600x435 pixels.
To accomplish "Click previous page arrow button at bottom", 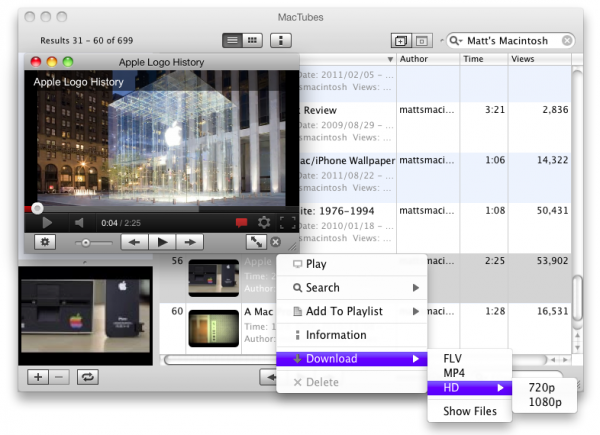I will 268,377.
